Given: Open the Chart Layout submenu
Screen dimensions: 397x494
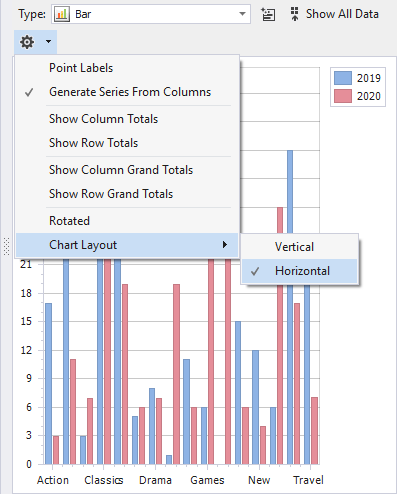Looking at the screenshot, I should 127,245.
